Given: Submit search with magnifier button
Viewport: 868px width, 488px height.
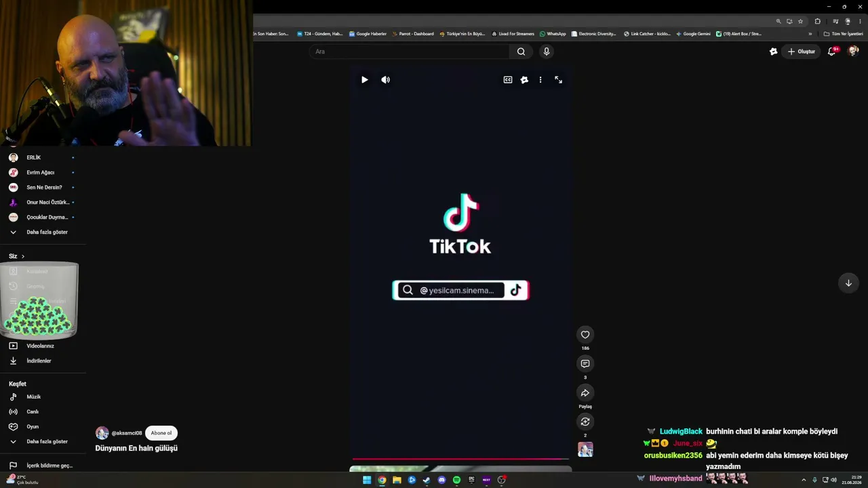Looking at the screenshot, I should [521, 52].
